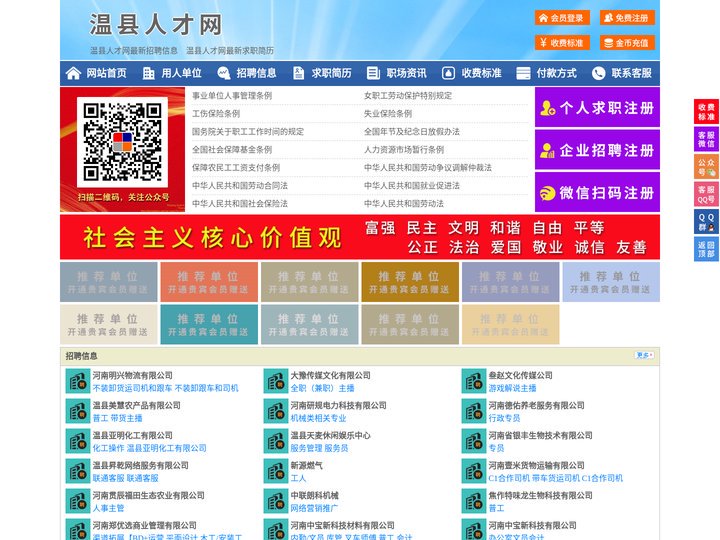Open job 游戏解说主播 link

[512, 388]
